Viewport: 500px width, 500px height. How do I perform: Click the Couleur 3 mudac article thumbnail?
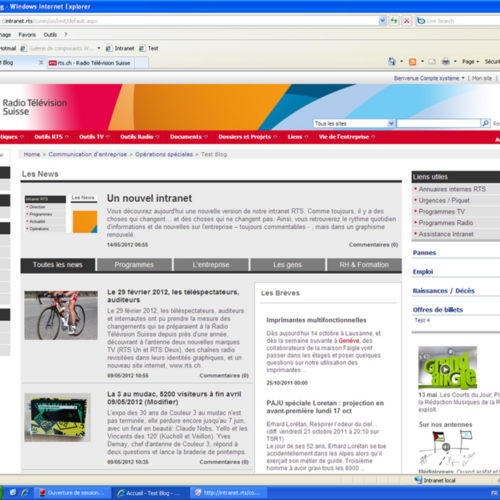tap(57, 417)
